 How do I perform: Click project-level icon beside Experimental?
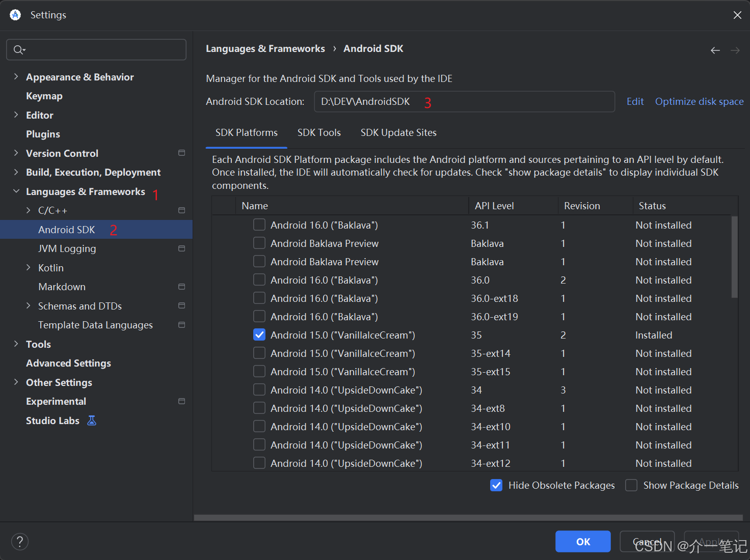[x=181, y=401]
